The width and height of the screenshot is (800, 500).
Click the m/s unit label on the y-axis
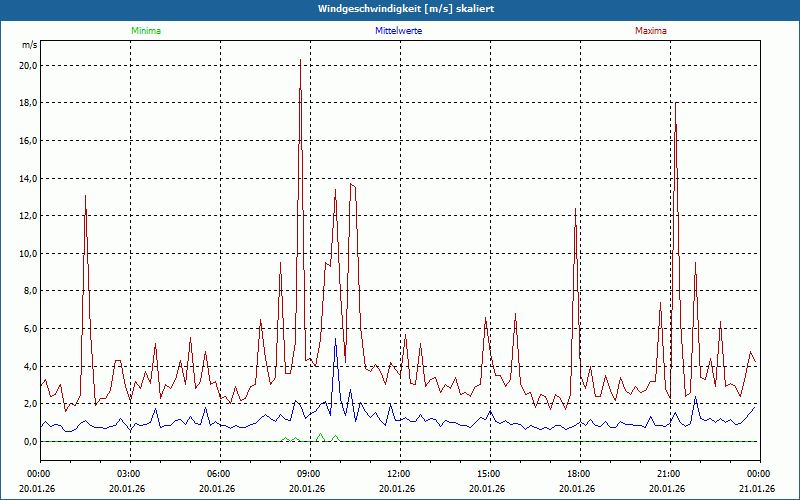(x=28, y=45)
